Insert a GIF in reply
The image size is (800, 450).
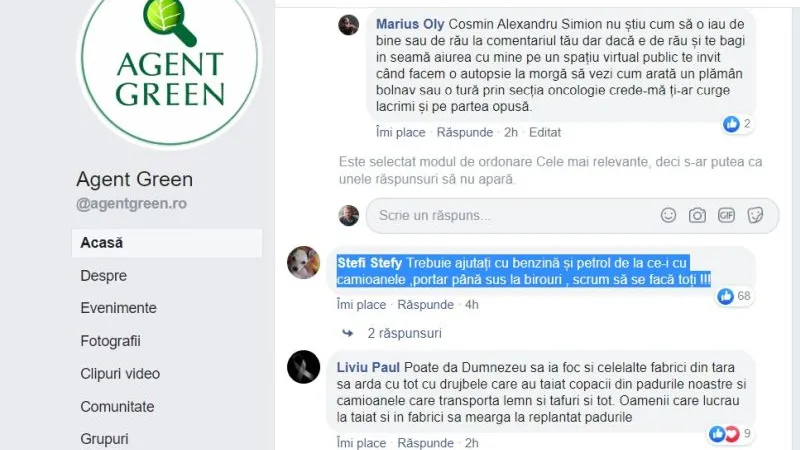726,215
